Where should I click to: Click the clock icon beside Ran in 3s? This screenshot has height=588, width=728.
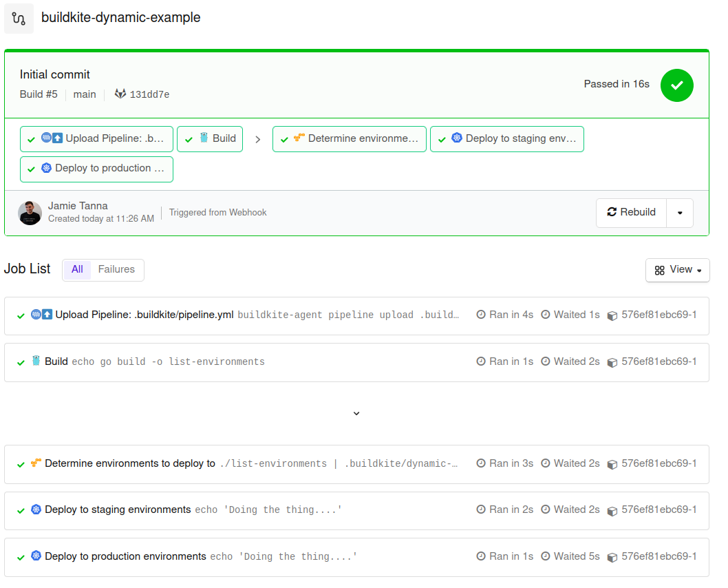pyautogui.click(x=481, y=463)
